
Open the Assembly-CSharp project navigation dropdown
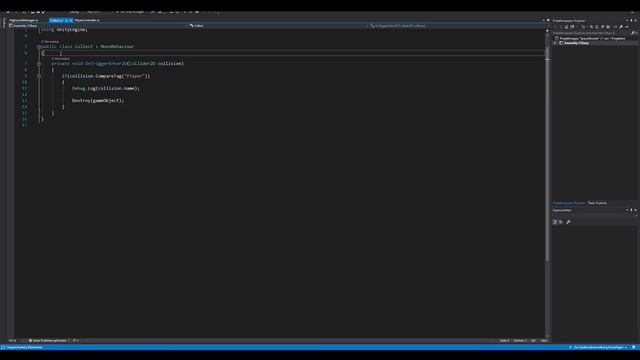point(97,26)
